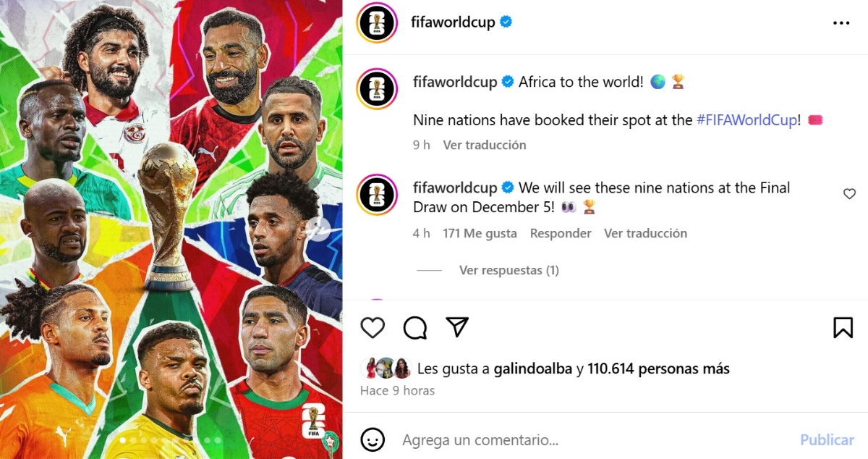
Task: Like the Final Draw comment with small heart
Action: (850, 194)
